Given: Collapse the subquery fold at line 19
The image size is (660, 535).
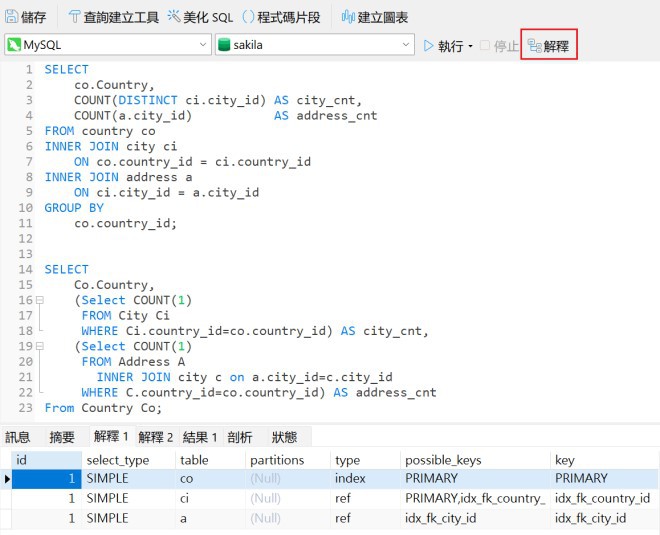Looking at the screenshot, I should [x=40, y=346].
